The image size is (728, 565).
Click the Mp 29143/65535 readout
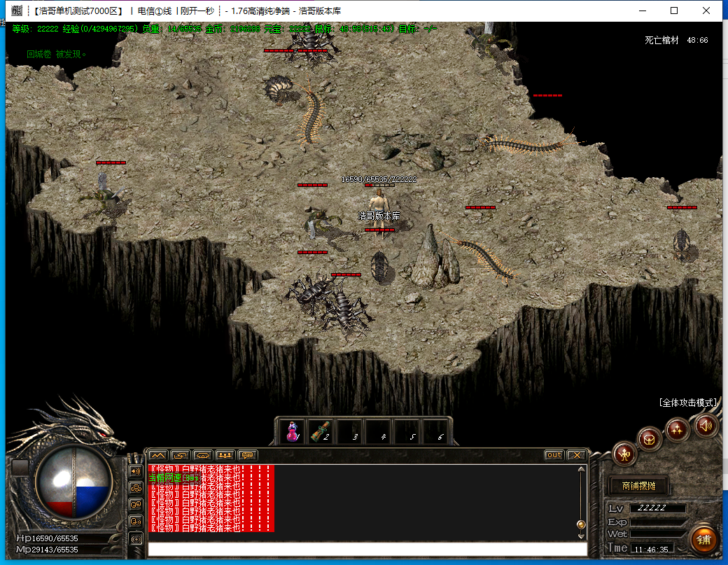[47, 549]
